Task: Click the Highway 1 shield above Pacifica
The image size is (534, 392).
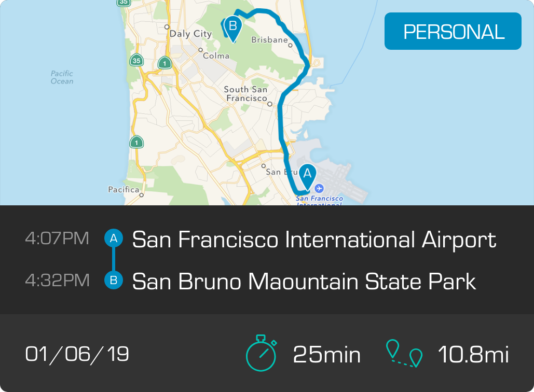Action: click(x=136, y=142)
